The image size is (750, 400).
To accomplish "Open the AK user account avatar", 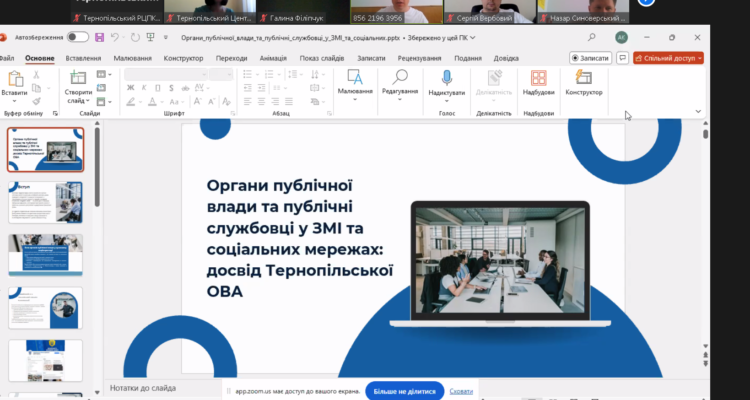I will pyautogui.click(x=621, y=37).
